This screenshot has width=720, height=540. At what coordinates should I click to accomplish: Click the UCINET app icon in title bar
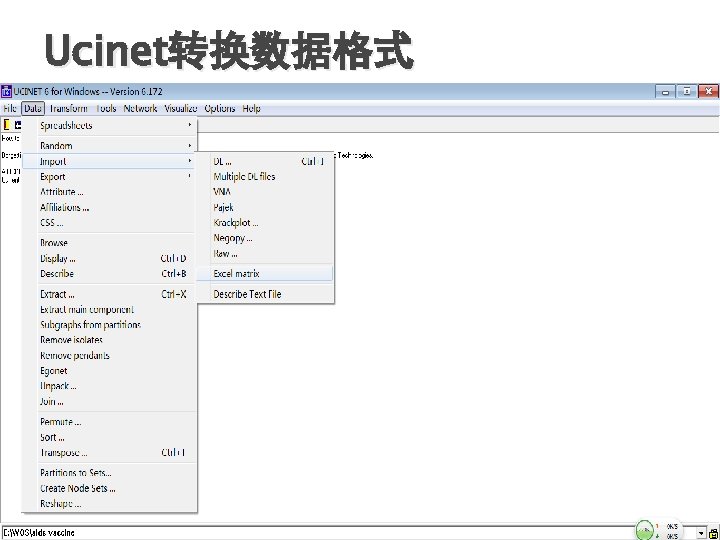pos(6,91)
